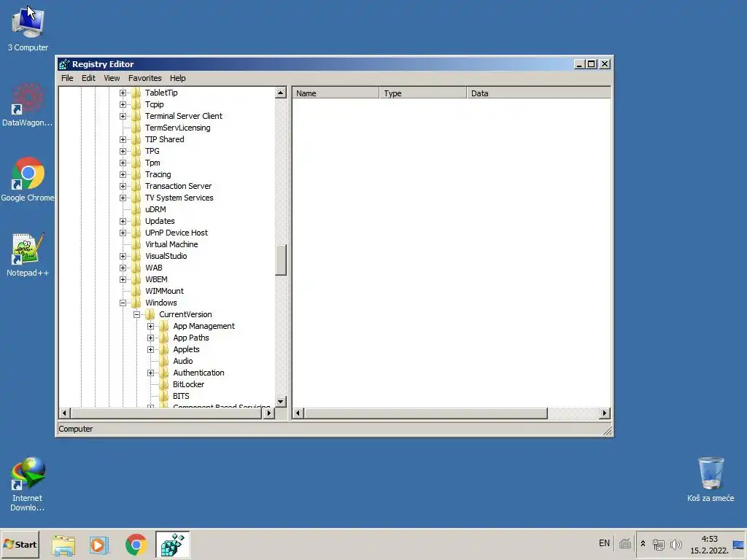Image resolution: width=747 pixels, height=560 pixels.
Task: Open the Notepad++ desktop shortcut
Action: (27, 254)
